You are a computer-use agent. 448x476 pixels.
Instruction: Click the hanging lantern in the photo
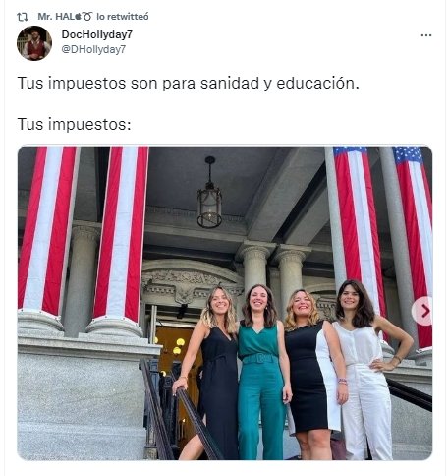pyautogui.click(x=209, y=193)
